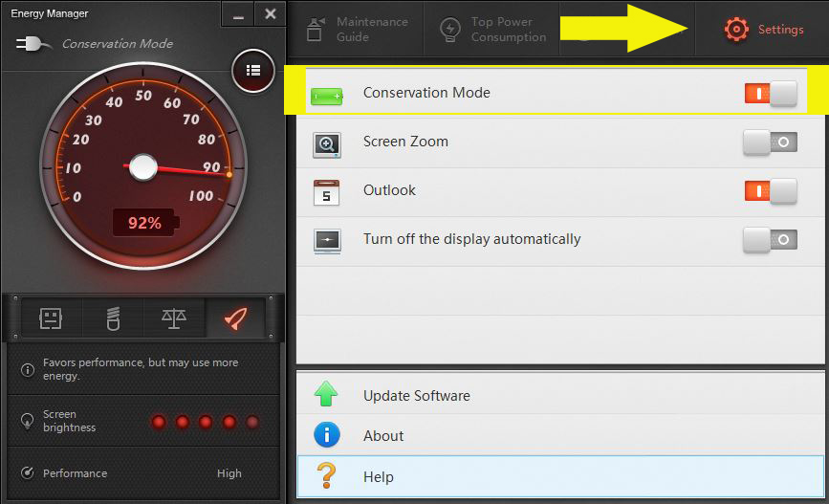The width and height of the screenshot is (829, 504).
Task: Click the blue About info icon
Action: coord(327,436)
